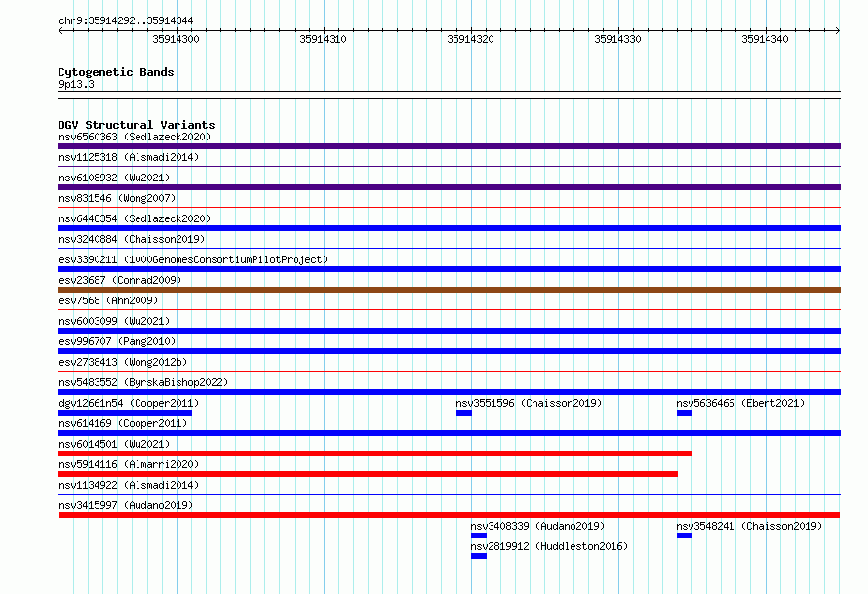Open esv996707 (Pang2010) variant label
Screen dimensions: 868x594
pos(117,341)
